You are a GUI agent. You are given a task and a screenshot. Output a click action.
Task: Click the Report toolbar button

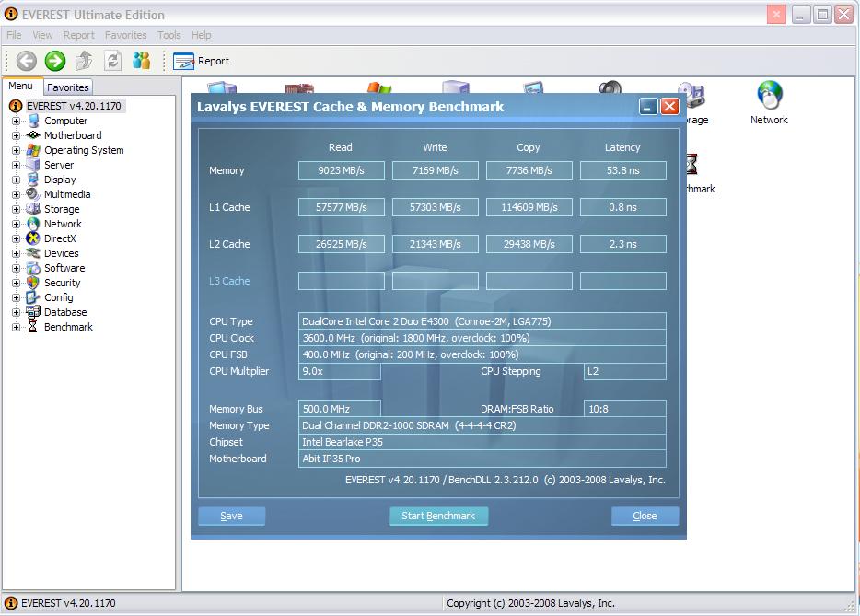pyautogui.click(x=202, y=61)
